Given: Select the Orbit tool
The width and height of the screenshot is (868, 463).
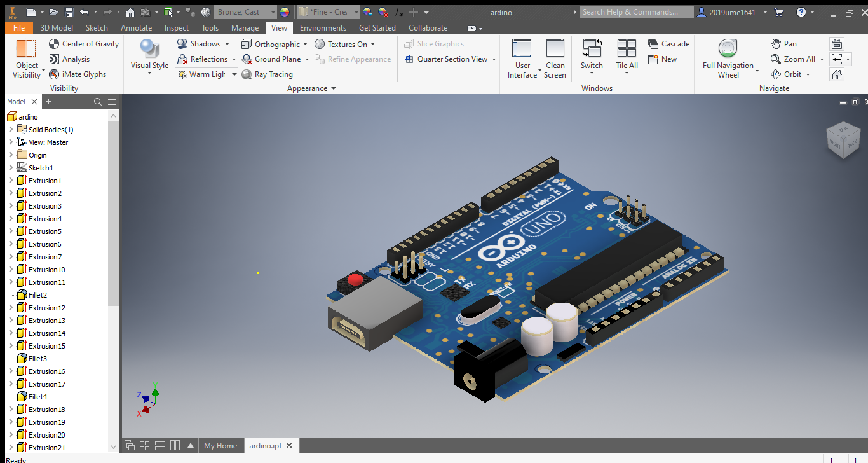Looking at the screenshot, I should [786, 74].
